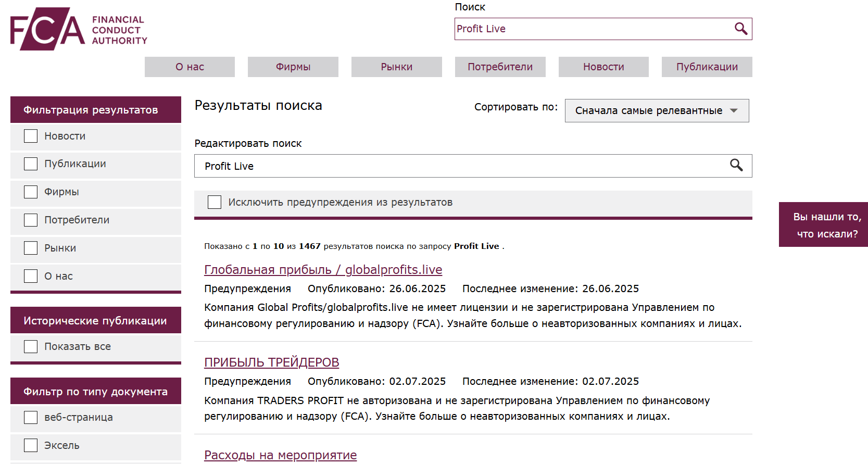Click the FCA logo in the header
Image resolution: width=868 pixels, height=464 pixels.
tap(78, 29)
